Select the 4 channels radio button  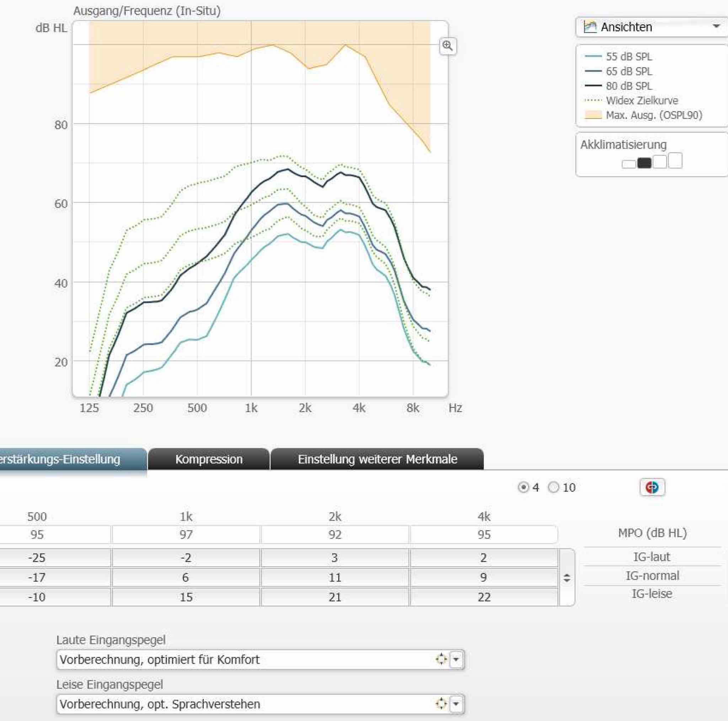pos(523,487)
